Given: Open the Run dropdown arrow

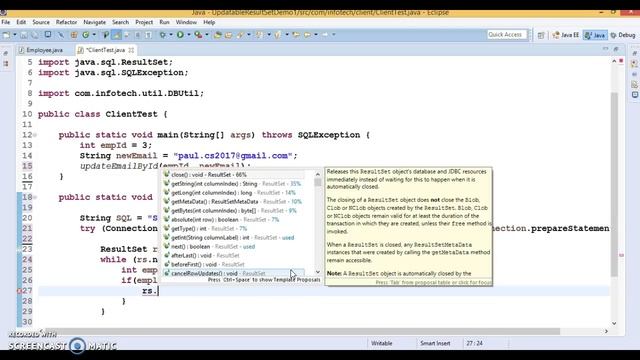Looking at the screenshot, I should (x=189, y=35).
